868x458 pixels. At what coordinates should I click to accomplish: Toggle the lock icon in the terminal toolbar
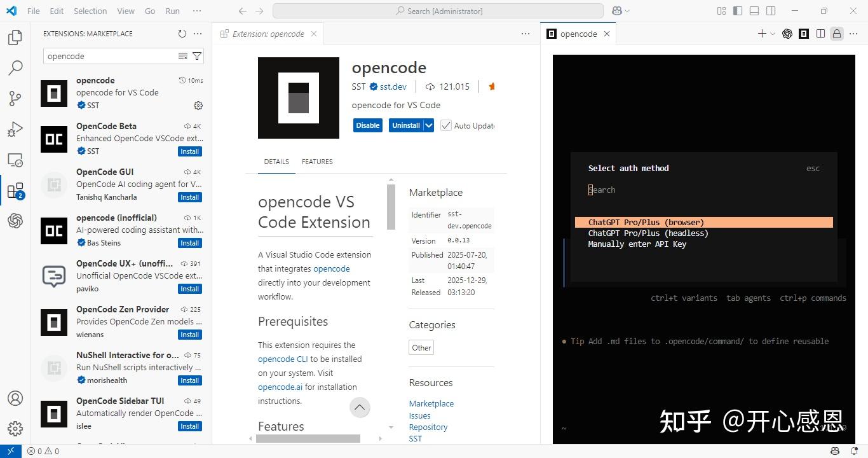pyautogui.click(x=837, y=34)
